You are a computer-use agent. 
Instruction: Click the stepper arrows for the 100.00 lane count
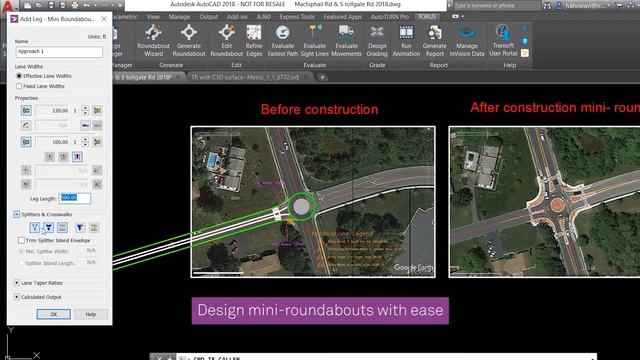[x=85, y=142]
